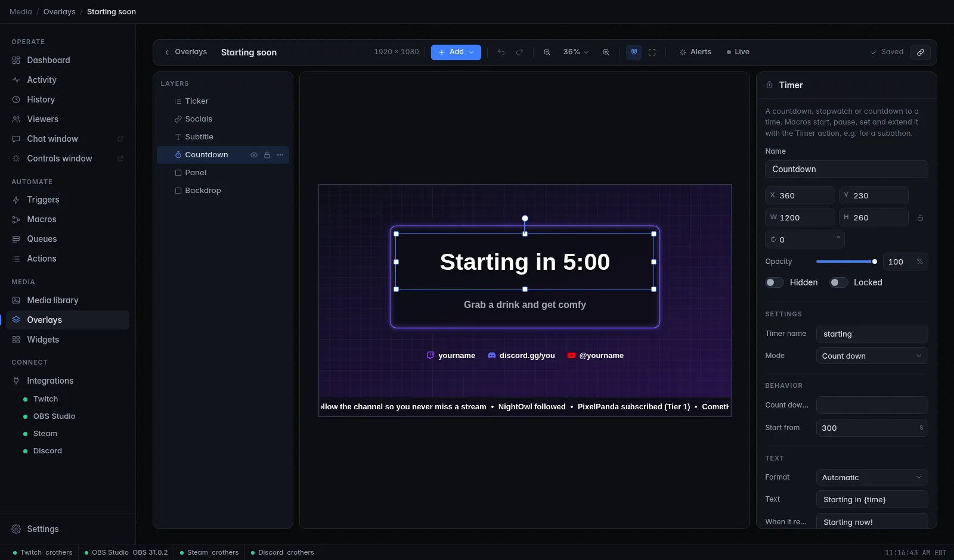Image resolution: width=954 pixels, height=560 pixels.
Task: Open the Format dropdown set to Automatic
Action: (872, 477)
